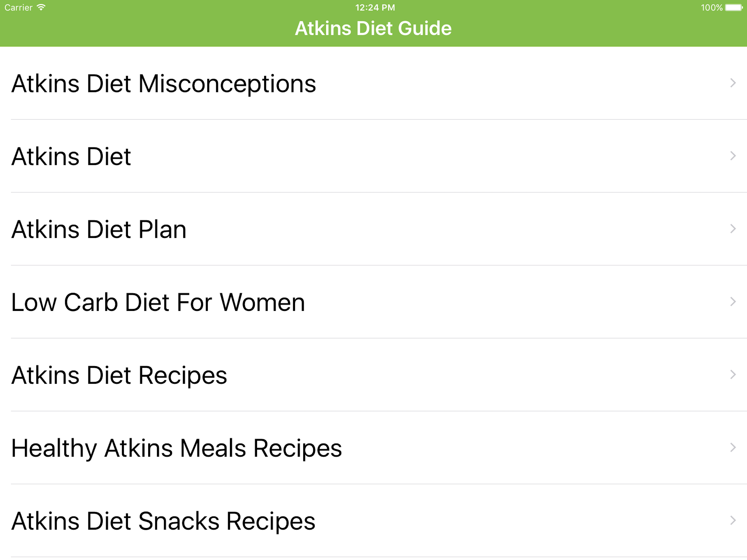Tap the 100% battery percentage

click(711, 7)
